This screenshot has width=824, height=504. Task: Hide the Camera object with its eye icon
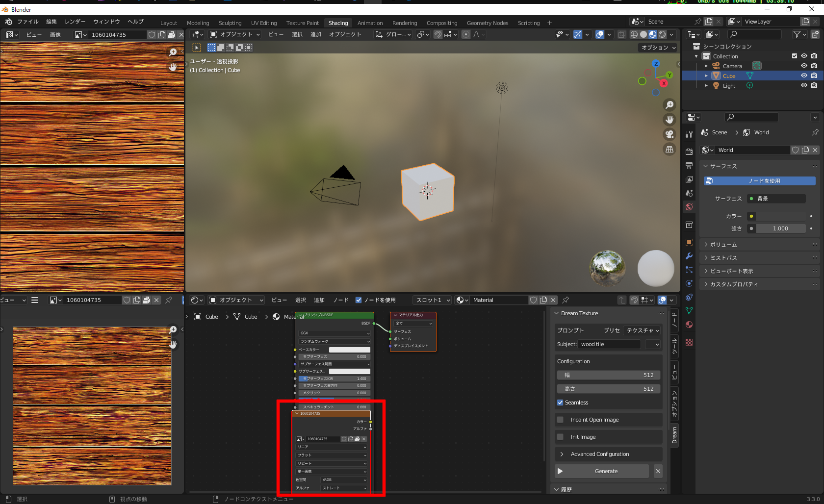coord(804,66)
